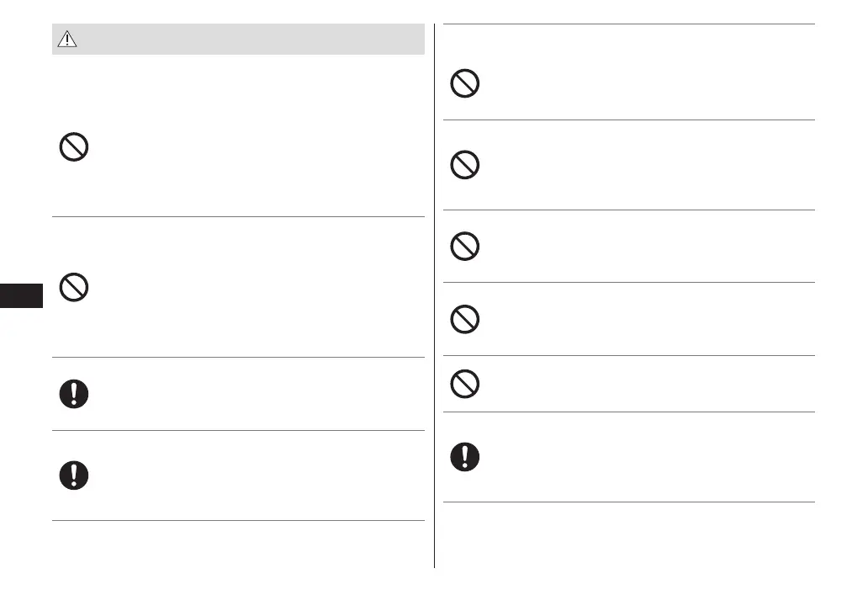Click the lower exclamation icon in left column
Image resolution: width=868 pixels, height=611 pixels.
point(74,476)
